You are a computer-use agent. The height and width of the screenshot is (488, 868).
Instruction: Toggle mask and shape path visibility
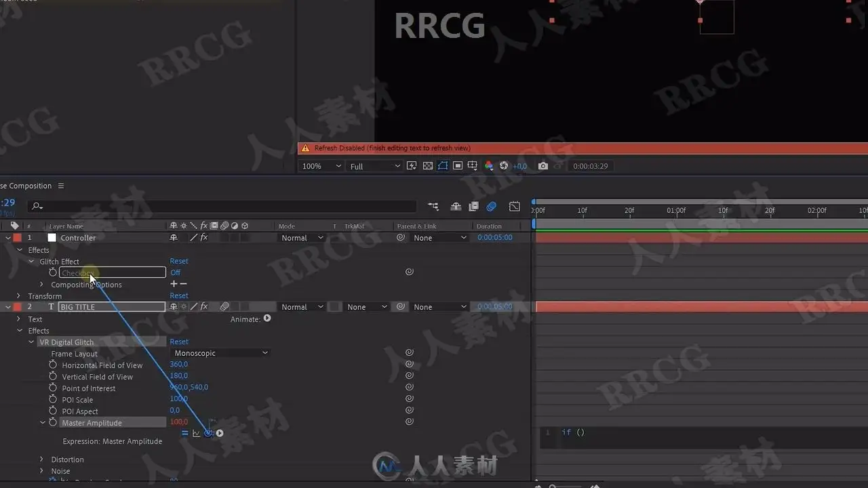coord(443,166)
